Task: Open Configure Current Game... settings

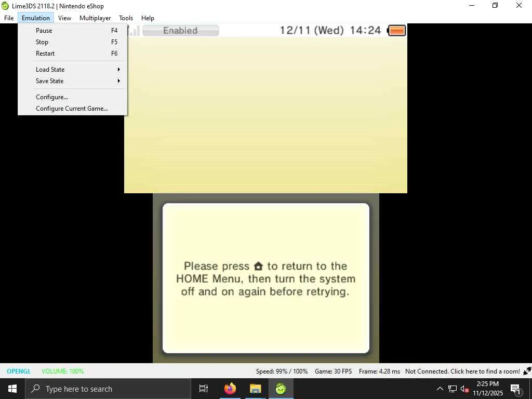Action: (x=73, y=109)
